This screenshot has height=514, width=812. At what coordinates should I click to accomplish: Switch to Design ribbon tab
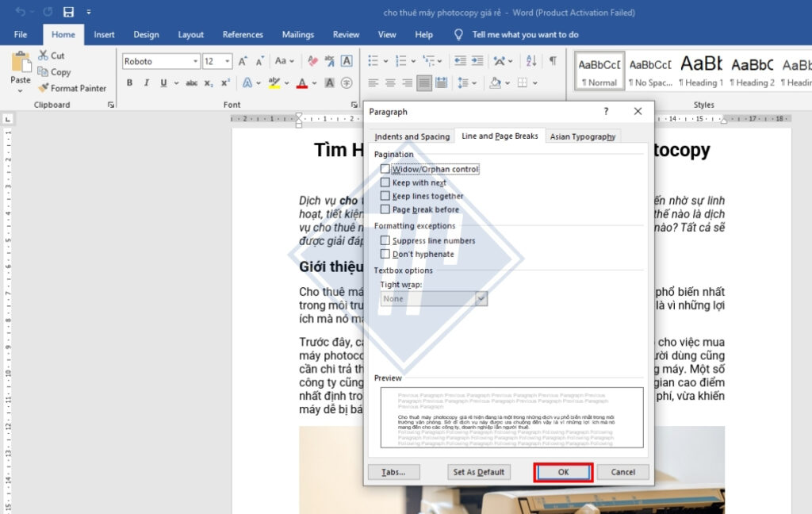146,34
